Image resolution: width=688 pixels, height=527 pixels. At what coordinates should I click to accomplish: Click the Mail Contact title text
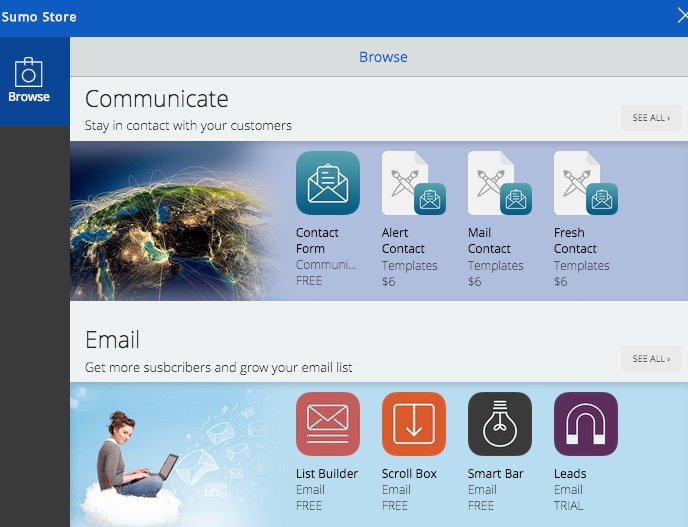489,240
